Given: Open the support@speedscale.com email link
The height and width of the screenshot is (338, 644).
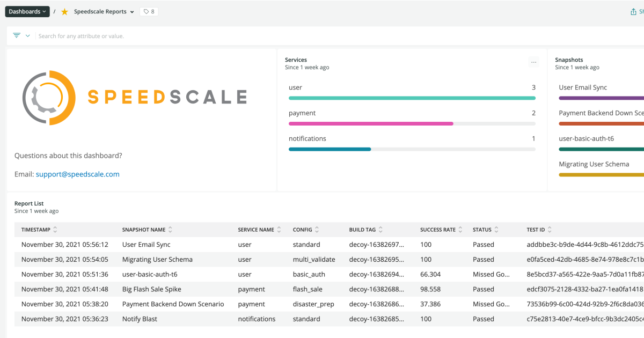Looking at the screenshot, I should (x=78, y=174).
